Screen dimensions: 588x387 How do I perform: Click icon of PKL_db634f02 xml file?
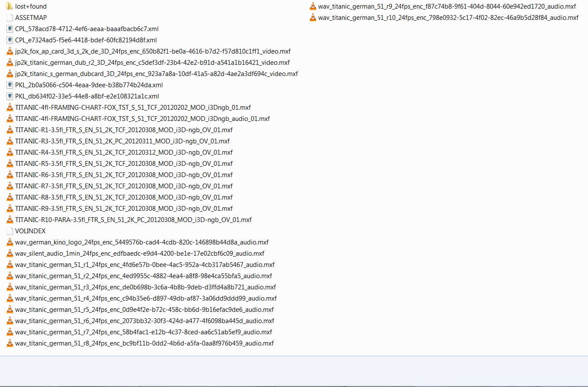pyautogui.click(x=10, y=96)
